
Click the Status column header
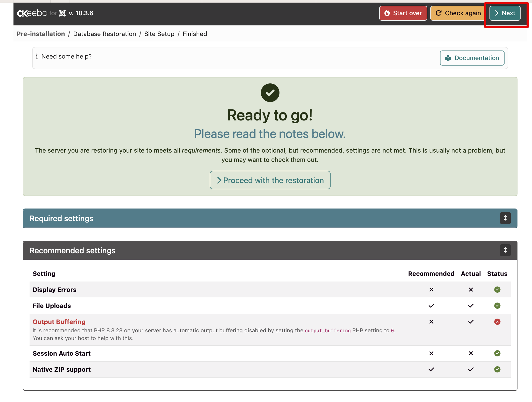[497, 274]
